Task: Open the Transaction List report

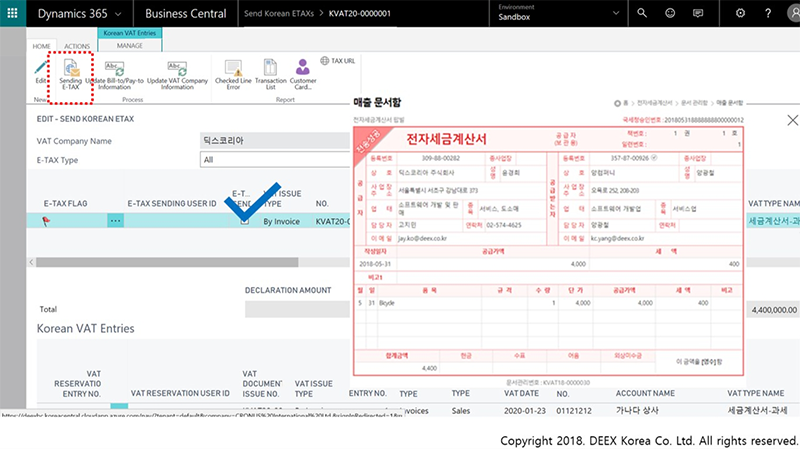Action: coord(270,75)
